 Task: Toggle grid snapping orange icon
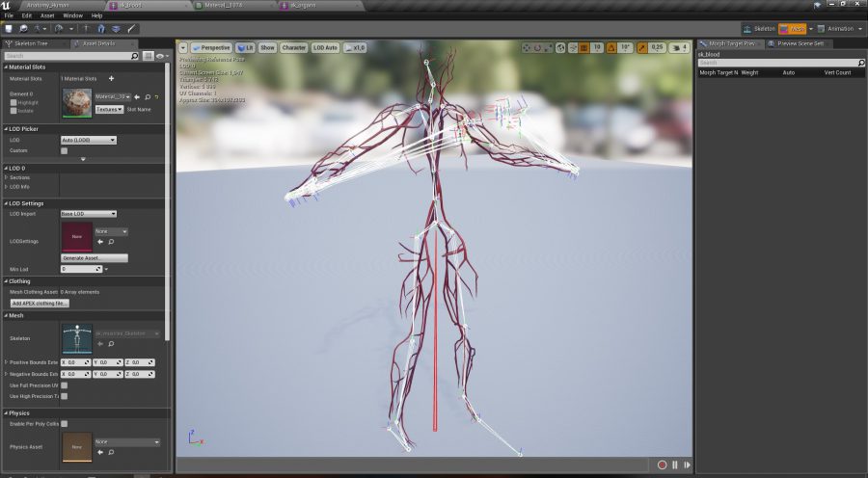[584, 48]
